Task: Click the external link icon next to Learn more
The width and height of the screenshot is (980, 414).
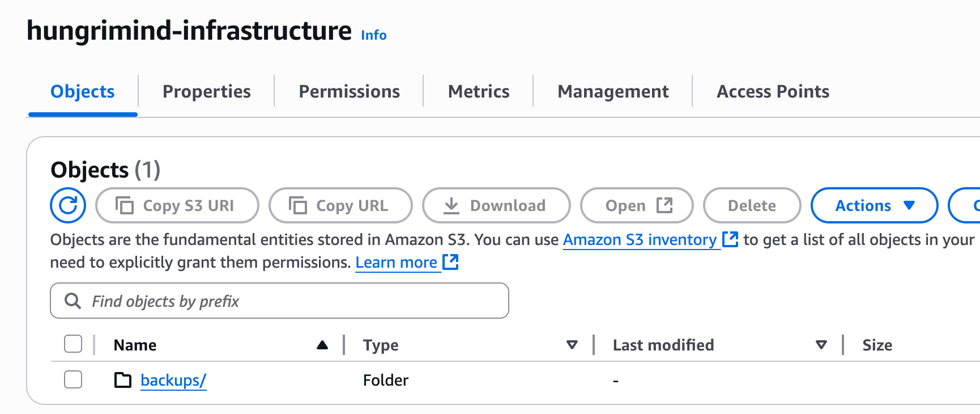Action: (x=450, y=262)
